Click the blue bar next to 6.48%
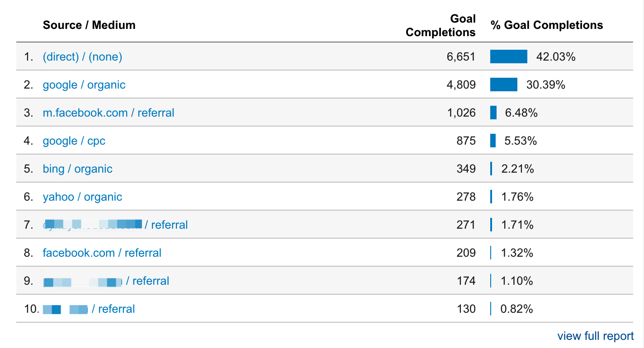The width and height of the screenshot is (644, 348). [x=493, y=113]
